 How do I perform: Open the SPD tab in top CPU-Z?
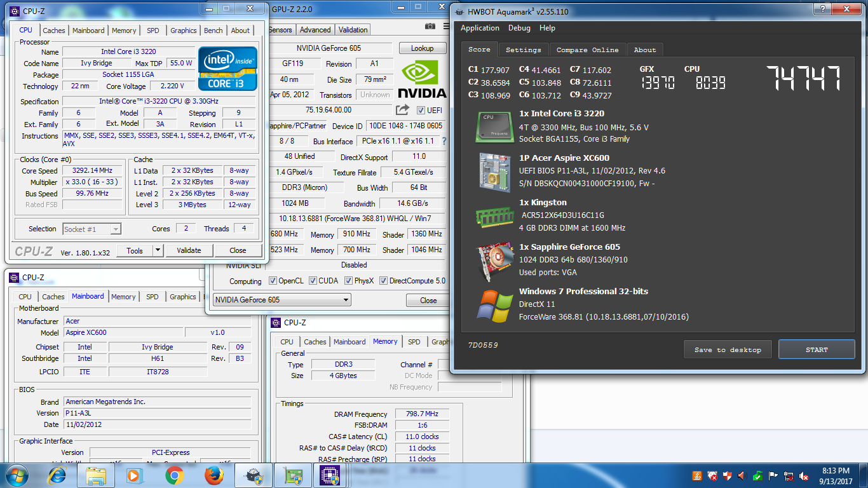tap(153, 30)
